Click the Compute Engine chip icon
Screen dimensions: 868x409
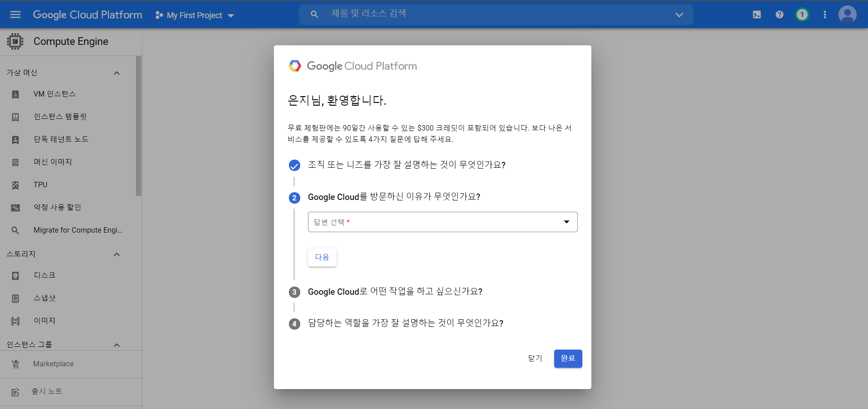click(x=15, y=41)
